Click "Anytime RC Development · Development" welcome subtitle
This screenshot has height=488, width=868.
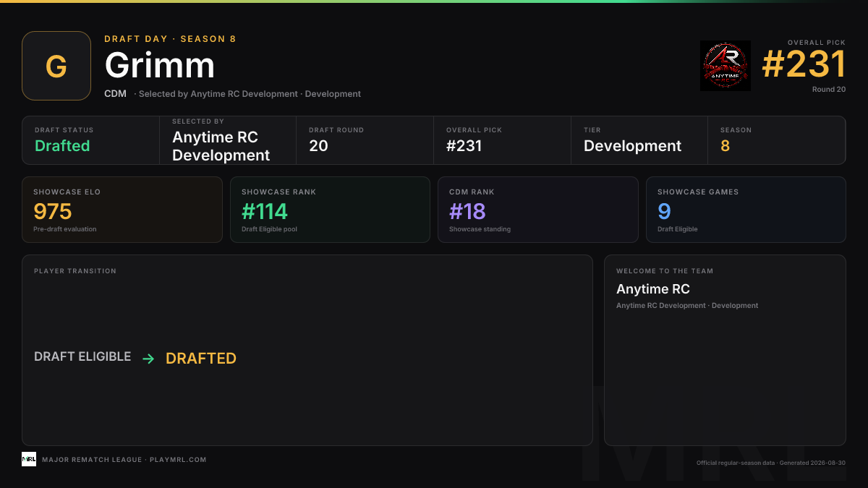687,306
